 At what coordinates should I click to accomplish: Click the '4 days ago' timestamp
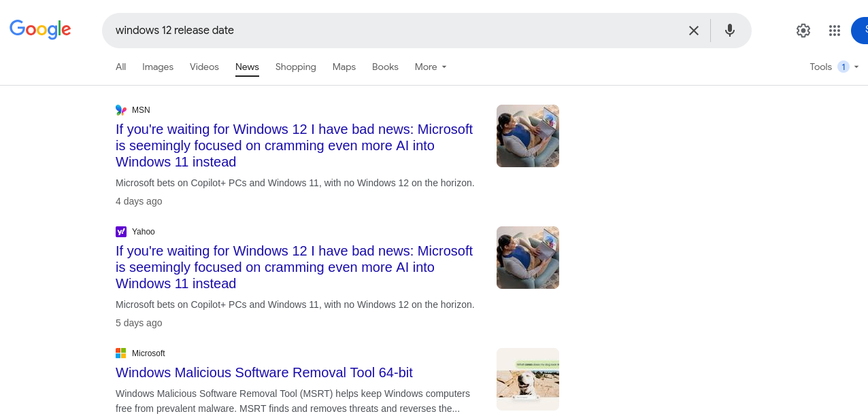tap(139, 201)
